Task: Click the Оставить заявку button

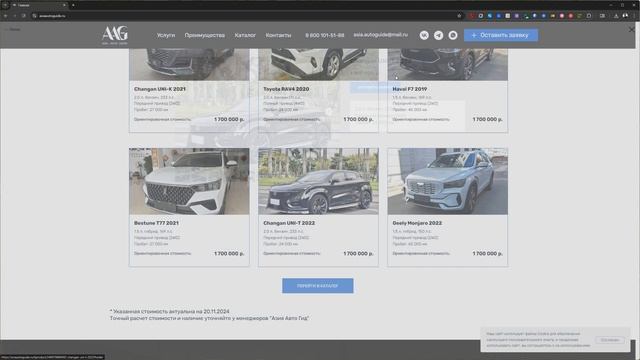Action: (501, 35)
